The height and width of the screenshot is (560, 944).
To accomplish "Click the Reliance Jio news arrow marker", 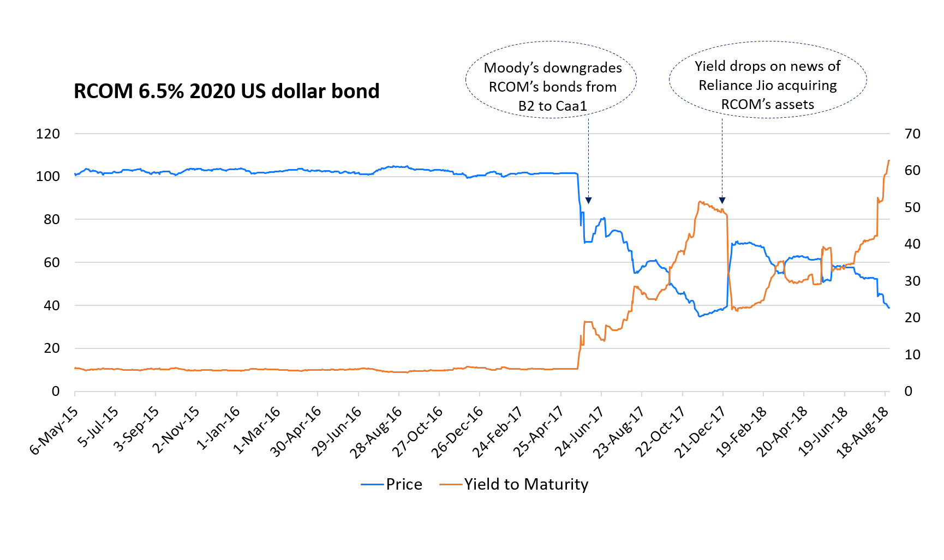I will tap(722, 201).
